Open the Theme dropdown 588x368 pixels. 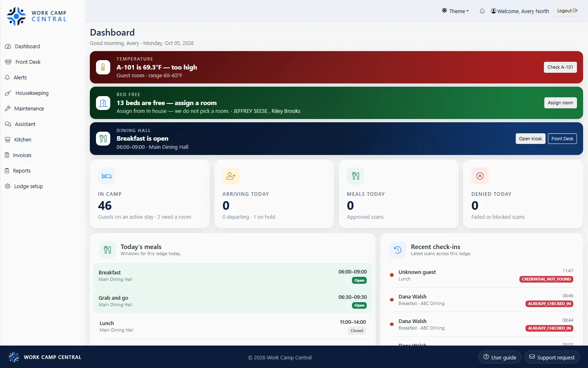(455, 11)
